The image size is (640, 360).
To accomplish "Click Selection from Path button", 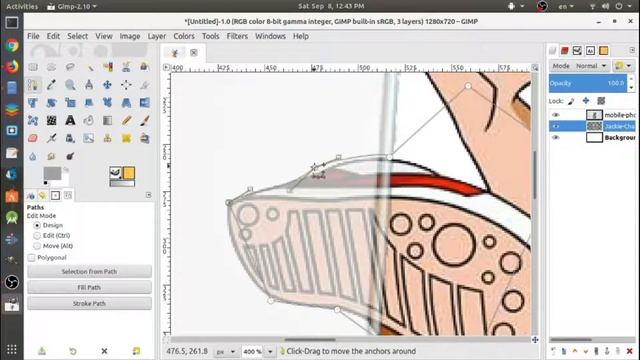I will pyautogui.click(x=89, y=271).
